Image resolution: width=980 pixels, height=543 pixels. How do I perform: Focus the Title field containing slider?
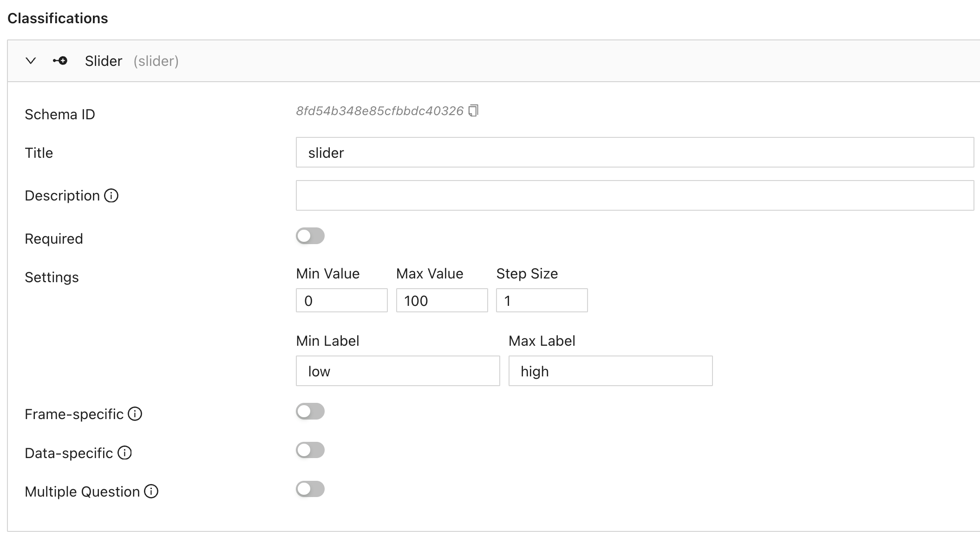tap(635, 152)
